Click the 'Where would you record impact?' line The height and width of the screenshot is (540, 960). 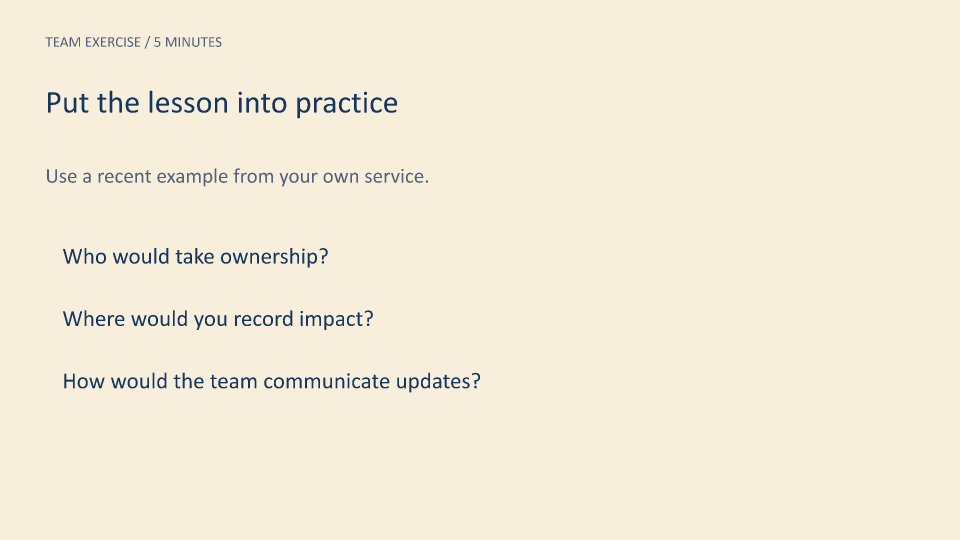click(218, 319)
